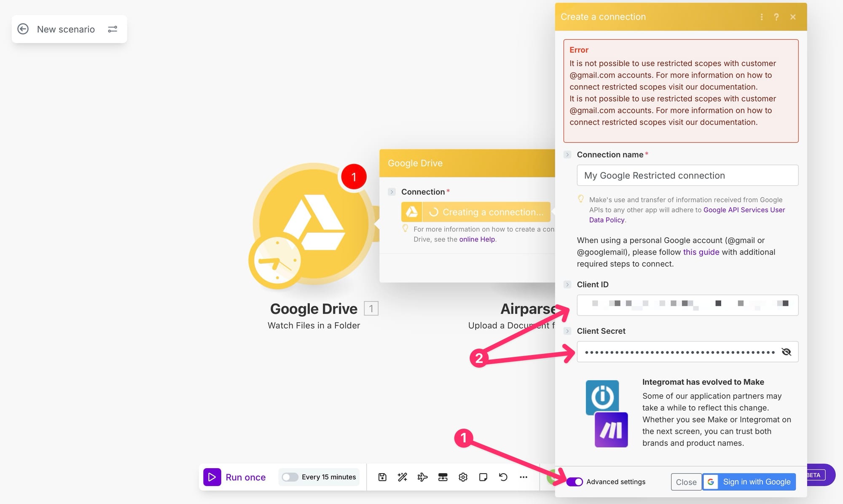
Task: Click the save scenario floppy disk icon
Action: (x=382, y=477)
